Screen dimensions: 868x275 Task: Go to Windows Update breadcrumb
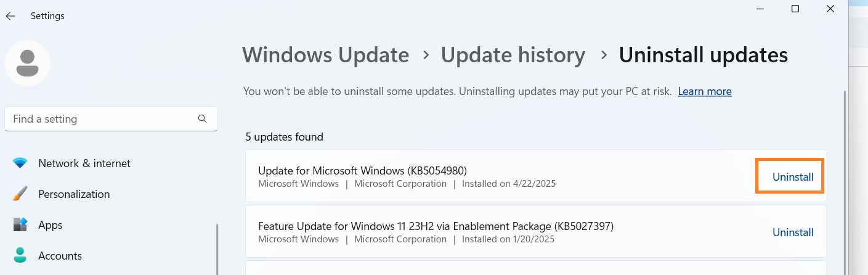[325, 55]
